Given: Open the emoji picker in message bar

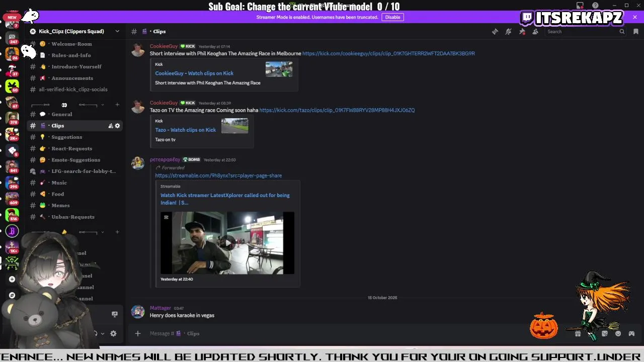Looking at the screenshot, I should [x=618, y=333].
